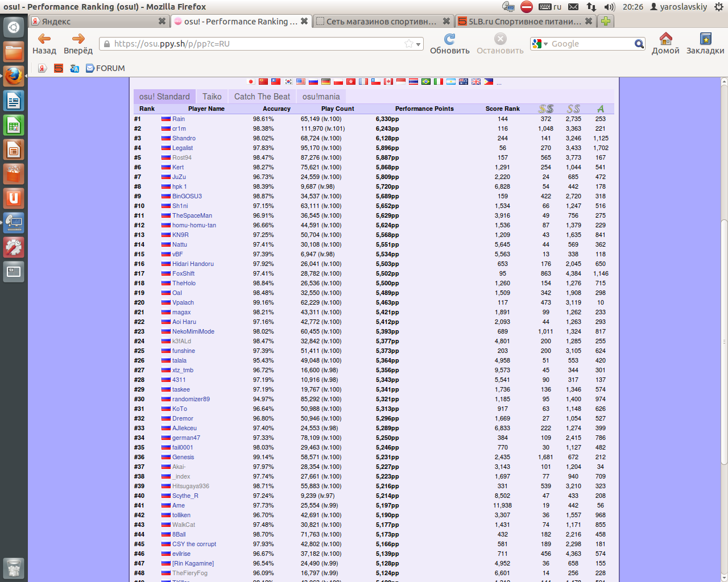
Task: Open player randomizer89's profile
Action: (191, 399)
